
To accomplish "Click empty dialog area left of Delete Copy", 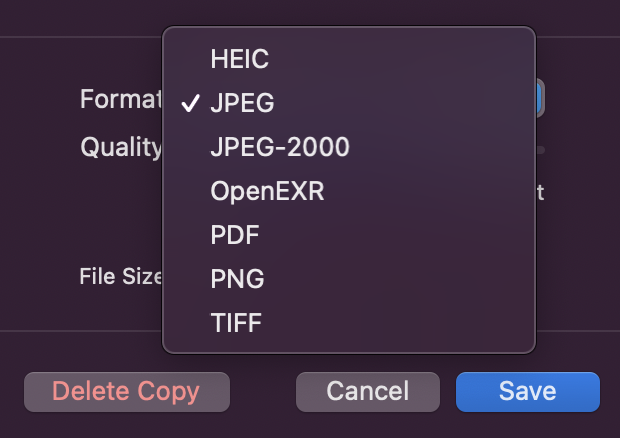I will tap(11, 391).
